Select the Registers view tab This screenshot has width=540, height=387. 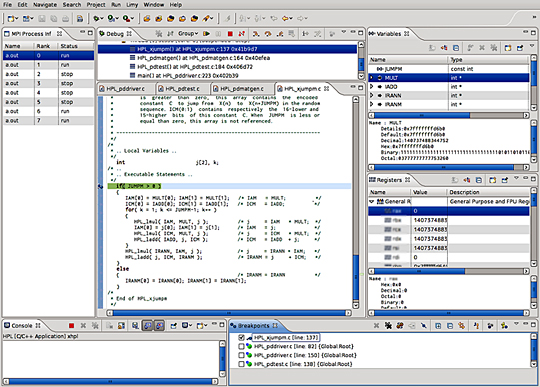[x=389, y=180]
